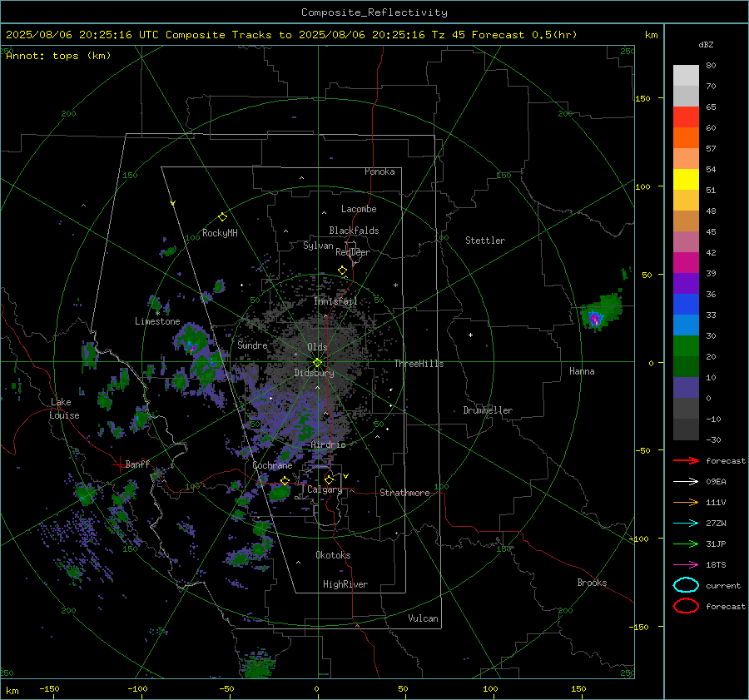This screenshot has height=700, width=749.
Task: Click the Sylvan label
Action: [318, 246]
